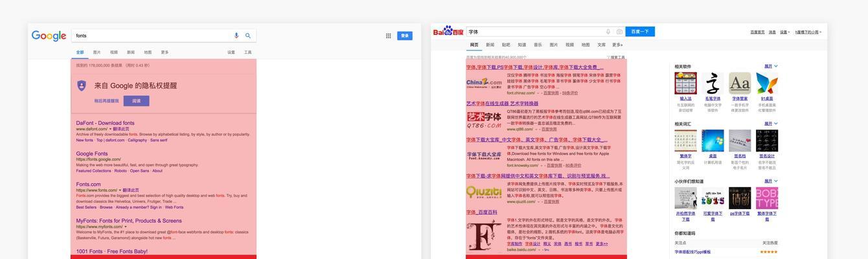Switch to the Google 图片 tab
The width and height of the screenshot is (868, 259).
pyautogui.click(x=97, y=52)
